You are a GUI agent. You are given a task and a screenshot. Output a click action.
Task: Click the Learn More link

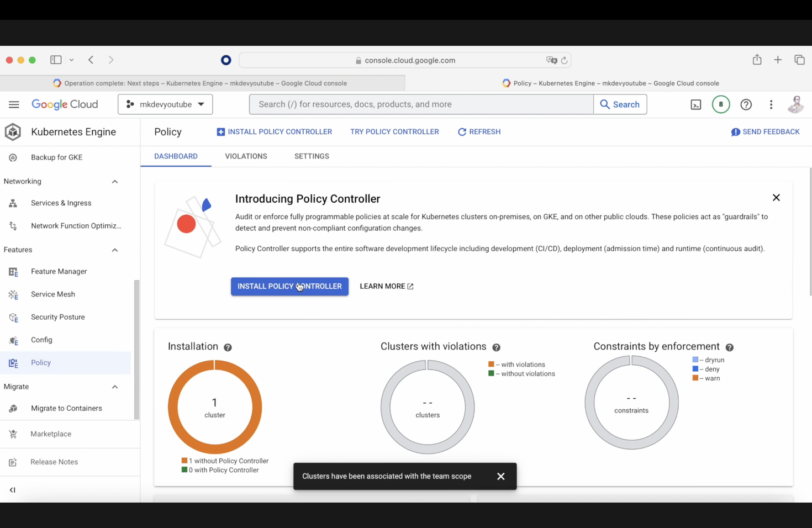point(386,287)
